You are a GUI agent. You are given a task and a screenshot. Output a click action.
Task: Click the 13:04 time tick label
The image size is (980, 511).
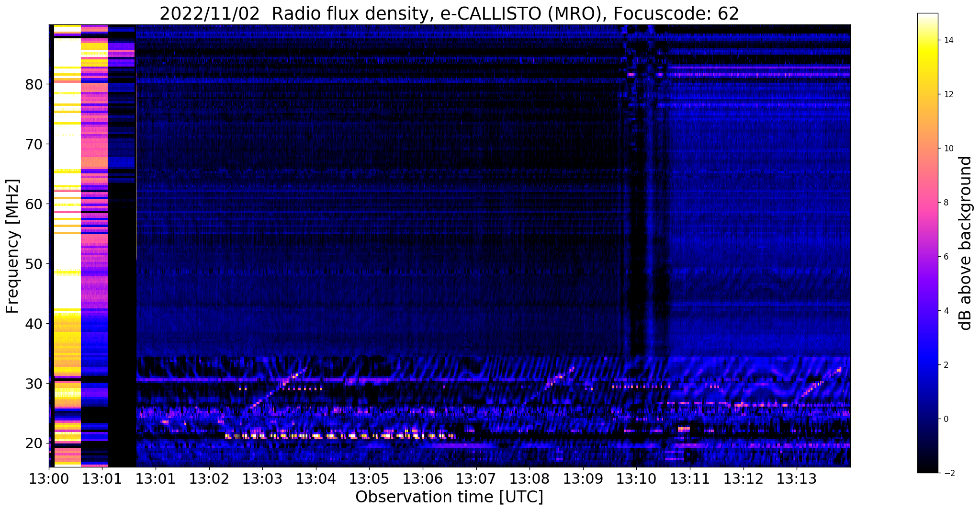tap(315, 479)
